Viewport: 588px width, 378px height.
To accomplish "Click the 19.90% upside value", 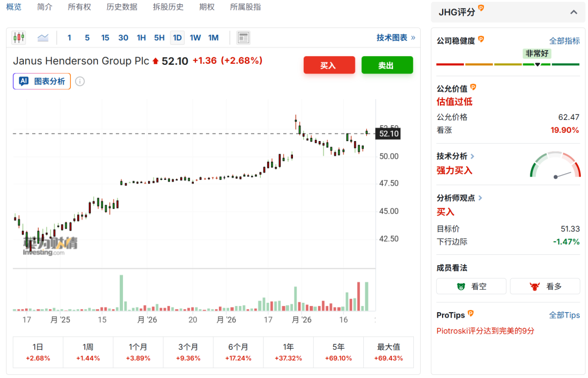I will pyautogui.click(x=565, y=130).
